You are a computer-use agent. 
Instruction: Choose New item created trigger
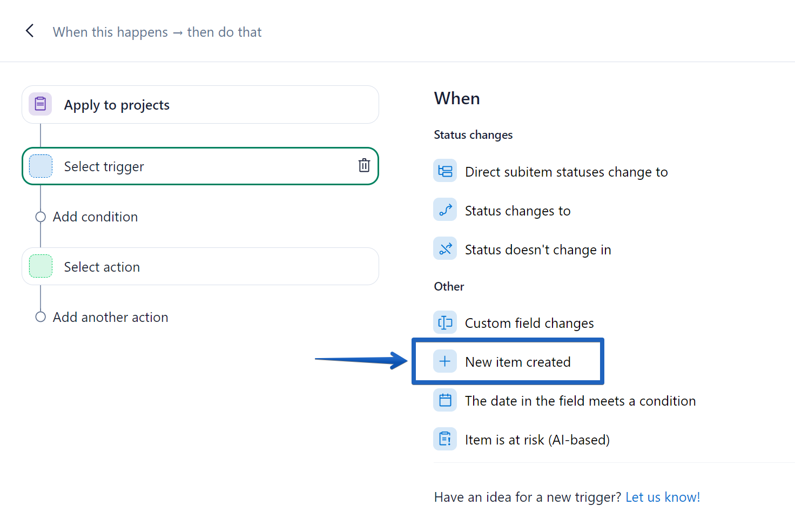click(517, 362)
